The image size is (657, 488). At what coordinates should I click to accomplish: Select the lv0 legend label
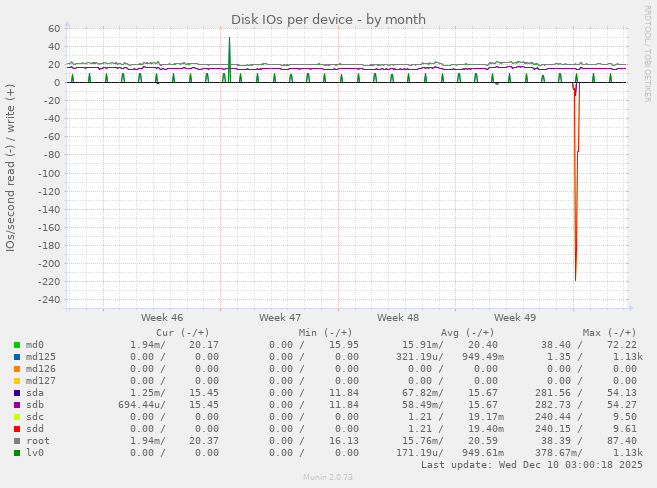(35, 453)
